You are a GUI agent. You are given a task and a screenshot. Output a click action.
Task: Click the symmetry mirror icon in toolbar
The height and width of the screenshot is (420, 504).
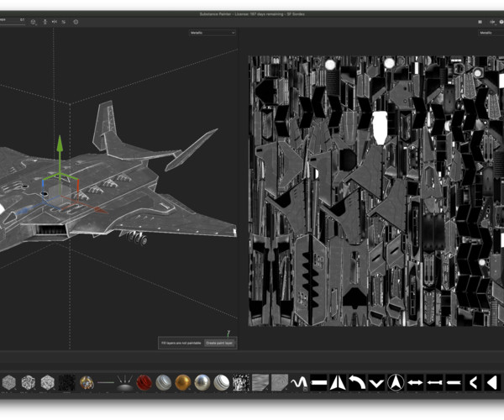pyautogui.click(x=55, y=22)
